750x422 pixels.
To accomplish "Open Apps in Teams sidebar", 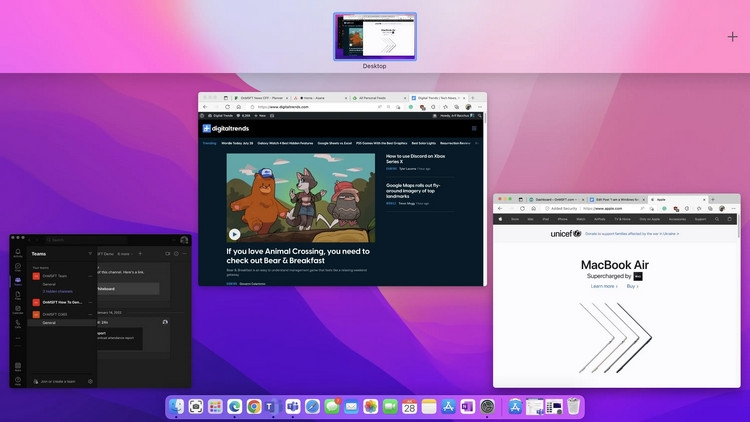I will click(18, 367).
